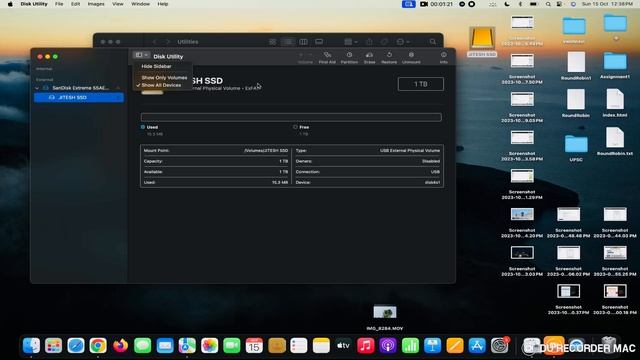This screenshot has width=640, height=360.
Task: Click Finder window Share icon
Action: coord(369,42)
